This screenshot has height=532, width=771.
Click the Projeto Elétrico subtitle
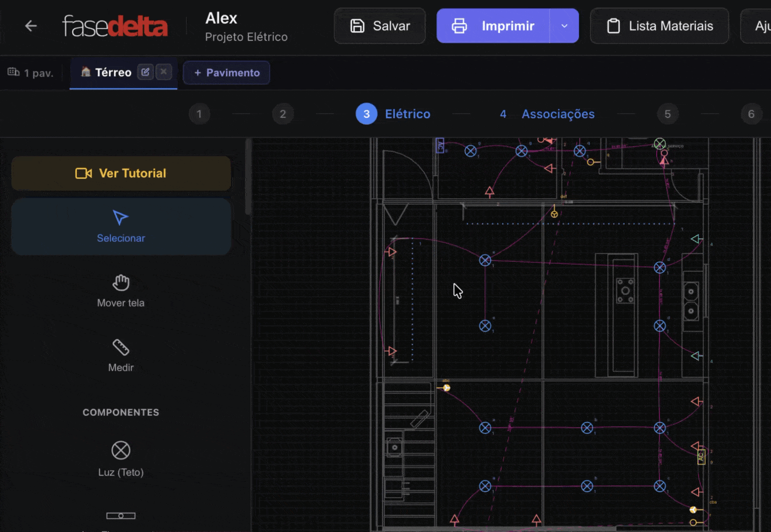coord(246,37)
